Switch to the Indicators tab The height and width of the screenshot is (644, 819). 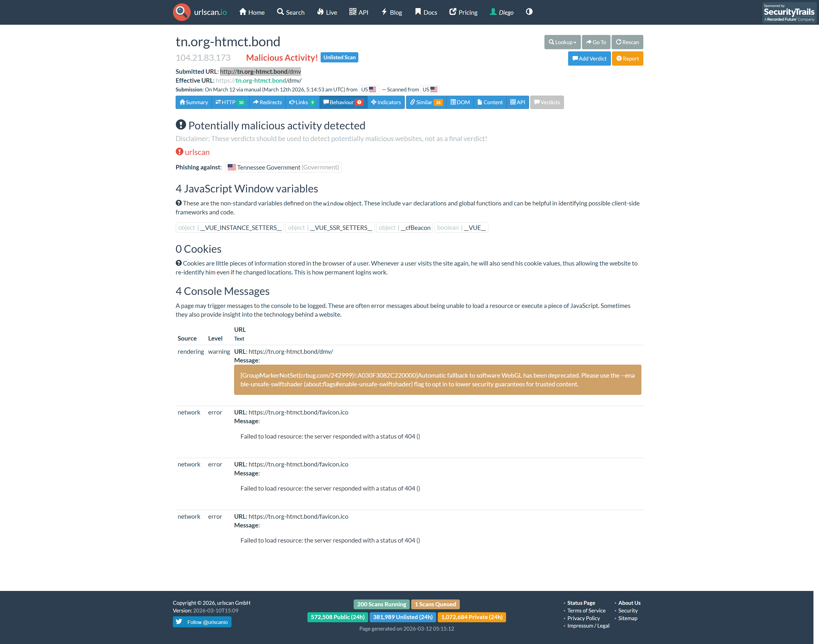[386, 102]
